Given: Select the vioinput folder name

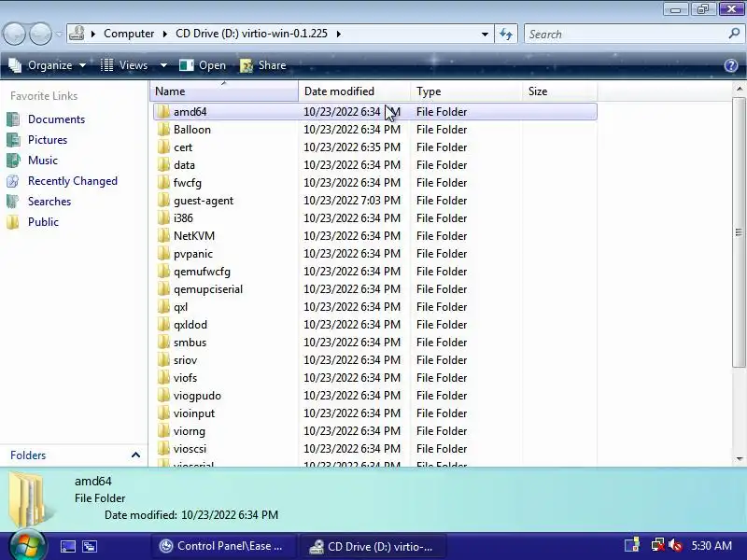Looking at the screenshot, I should (194, 413).
